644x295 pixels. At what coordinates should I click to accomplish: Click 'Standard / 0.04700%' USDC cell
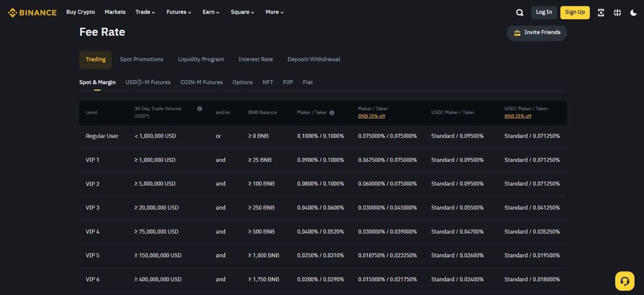458,232
